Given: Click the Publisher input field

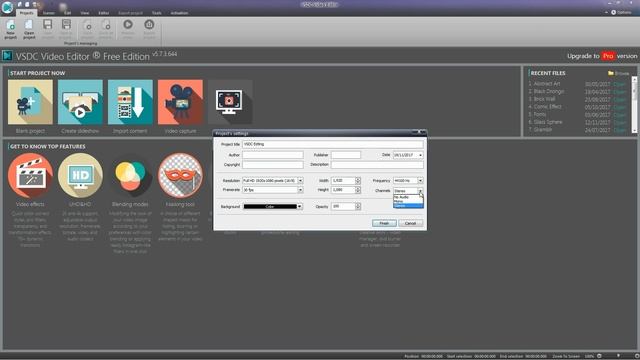Looking at the screenshot, I should (346, 155).
